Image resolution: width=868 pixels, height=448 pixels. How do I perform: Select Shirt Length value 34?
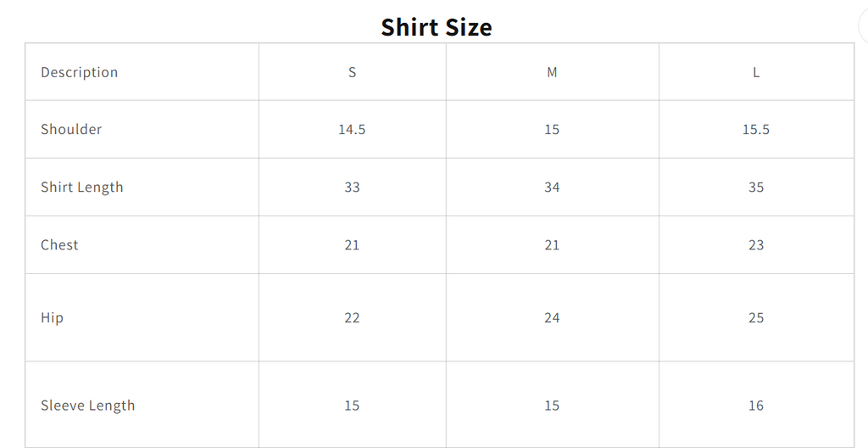click(552, 187)
